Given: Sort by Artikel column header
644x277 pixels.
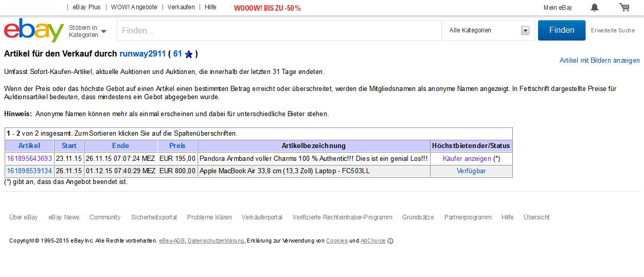Looking at the screenshot, I should click(29, 145).
